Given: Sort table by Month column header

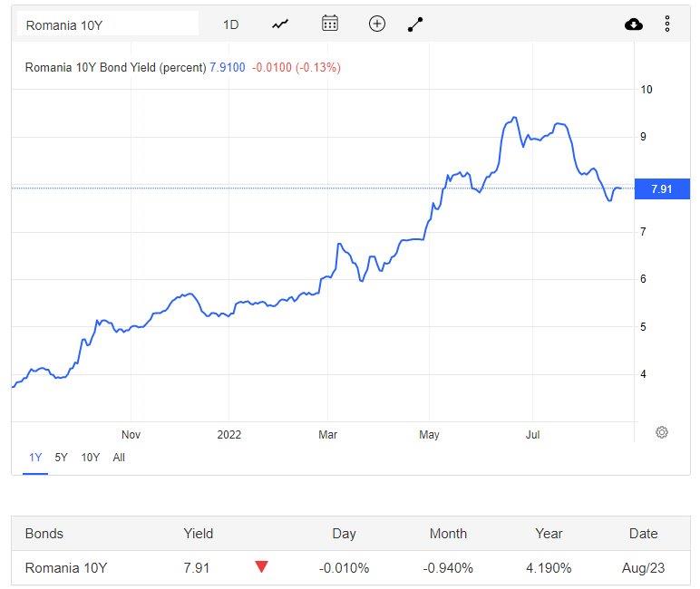Looking at the screenshot, I should [x=448, y=534].
